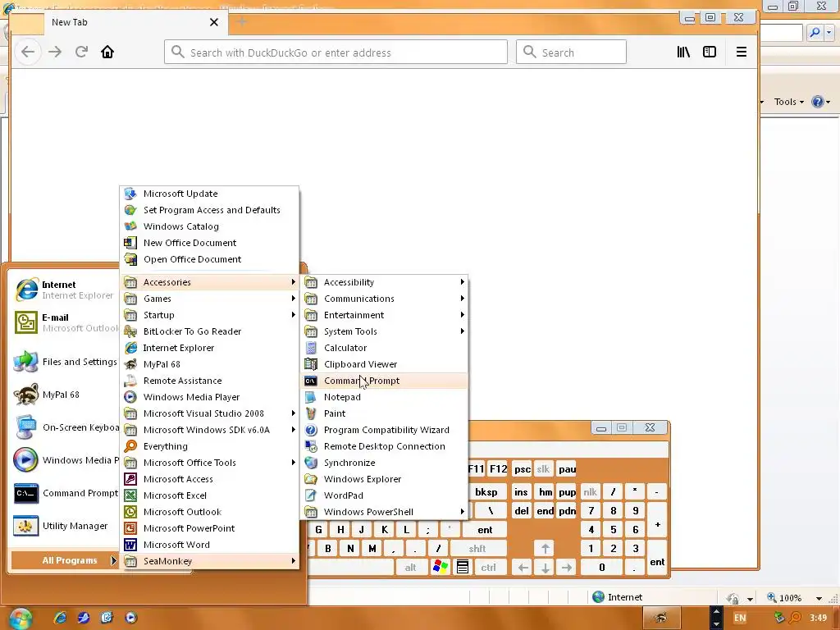The width and height of the screenshot is (840, 630).
Task: Click the Microsoft PowerPoint icon
Action: pos(130,528)
